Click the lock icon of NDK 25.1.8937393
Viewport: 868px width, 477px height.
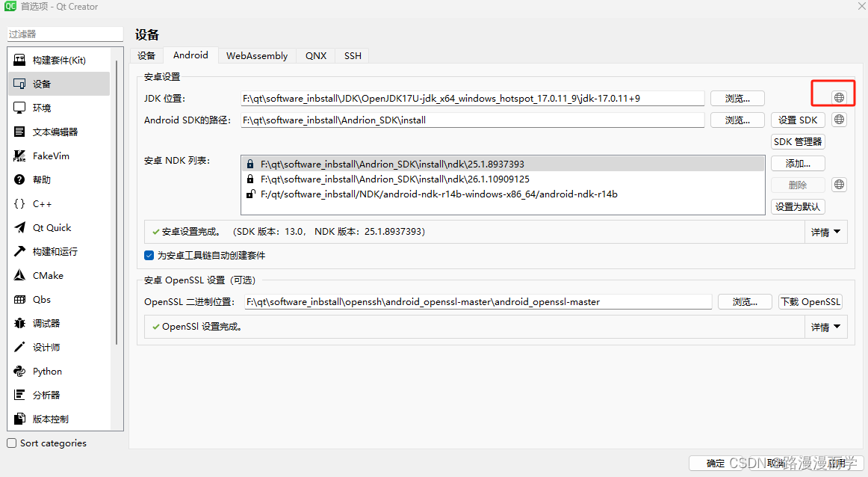[x=250, y=164]
